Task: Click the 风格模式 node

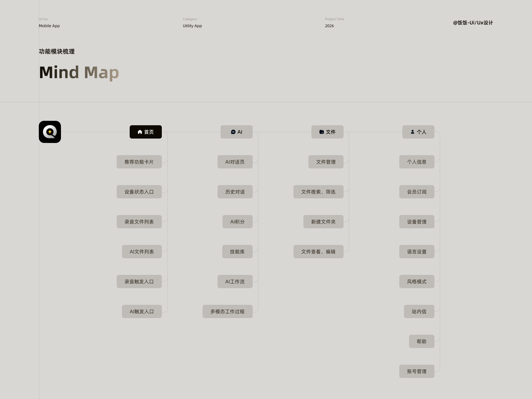Action: pos(417,282)
